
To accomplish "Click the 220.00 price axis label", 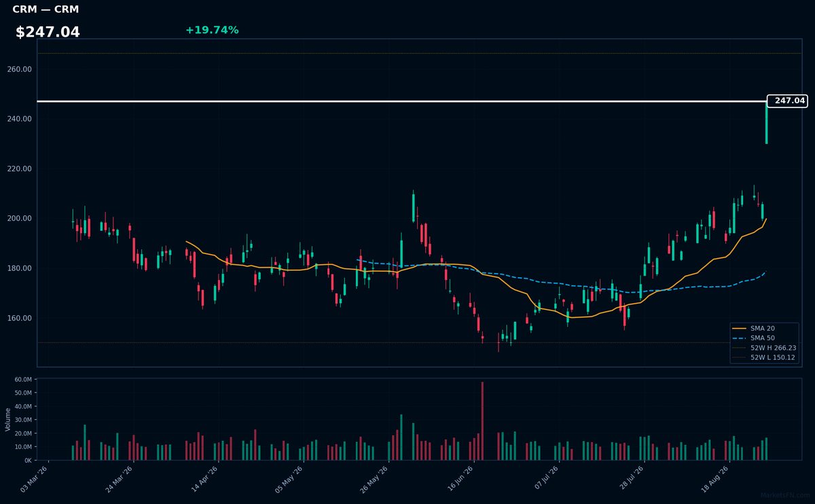I will click(x=21, y=169).
